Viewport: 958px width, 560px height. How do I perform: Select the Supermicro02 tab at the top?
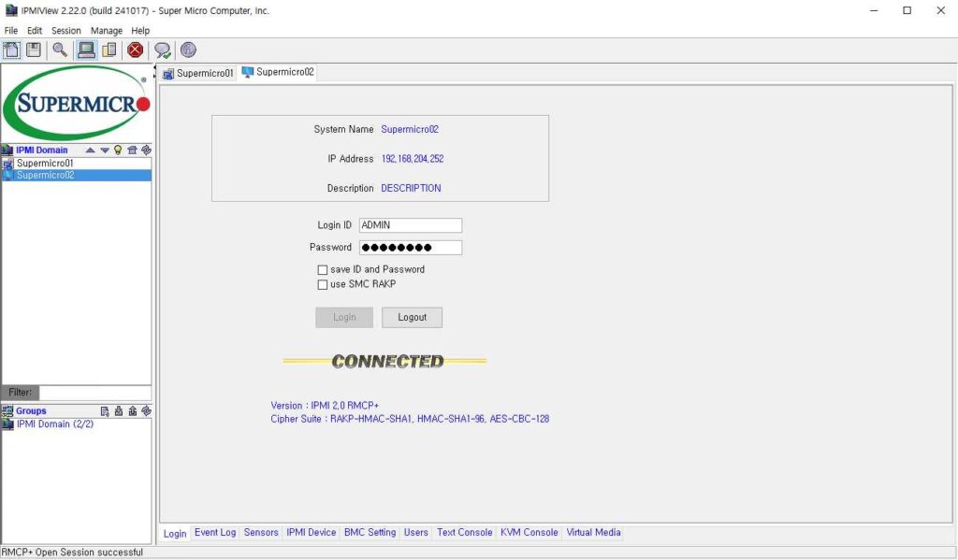pyautogui.click(x=278, y=72)
